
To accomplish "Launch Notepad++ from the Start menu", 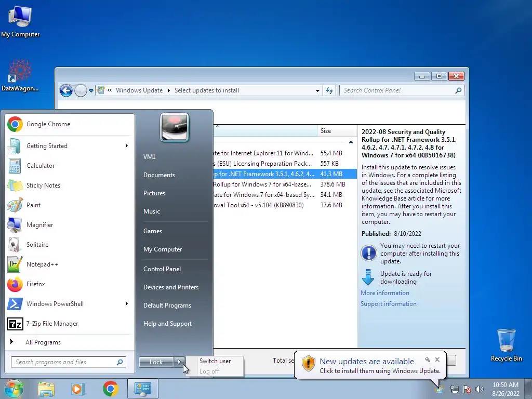I will click(x=70, y=264).
